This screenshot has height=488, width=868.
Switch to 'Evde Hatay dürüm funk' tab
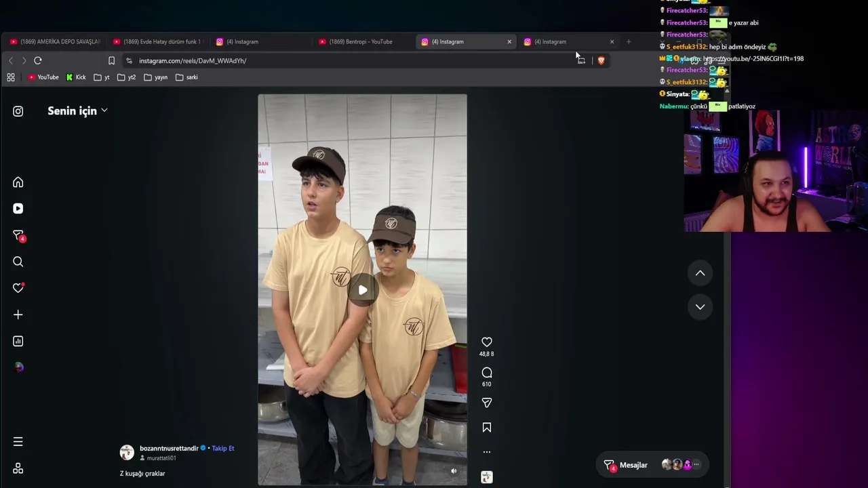coord(157,42)
